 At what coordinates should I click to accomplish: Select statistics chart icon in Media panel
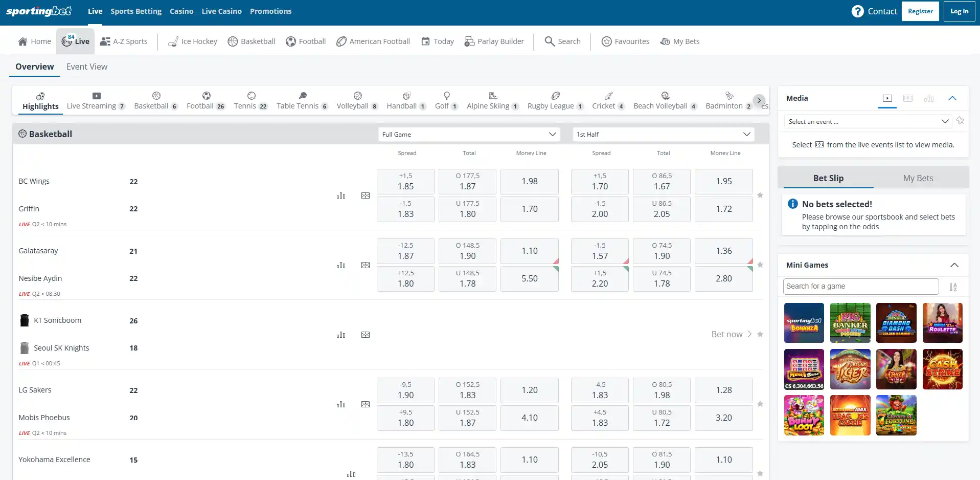click(929, 98)
